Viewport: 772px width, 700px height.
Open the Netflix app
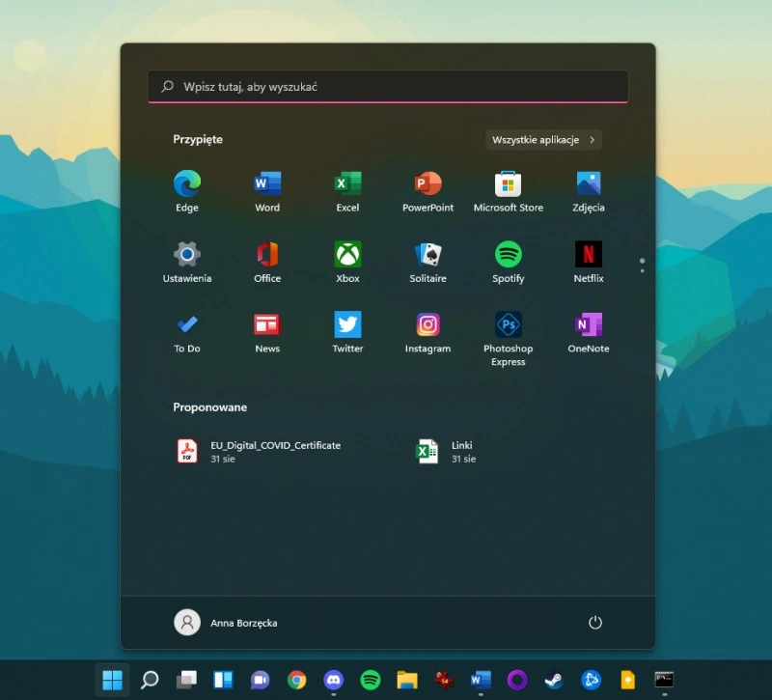[588, 256]
